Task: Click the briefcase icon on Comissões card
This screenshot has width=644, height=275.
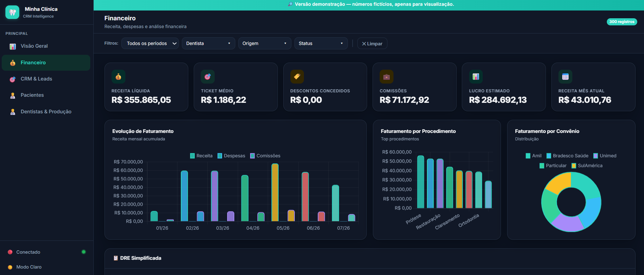Action: [386, 77]
